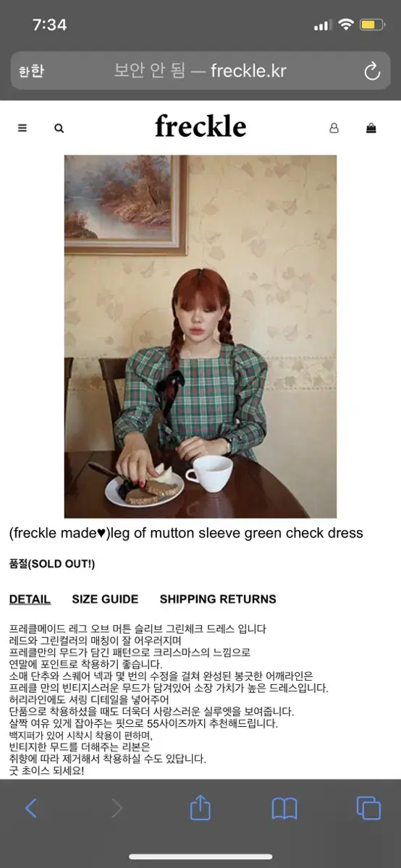
Task: Tap the freckle.kr address field
Action: 200,71
